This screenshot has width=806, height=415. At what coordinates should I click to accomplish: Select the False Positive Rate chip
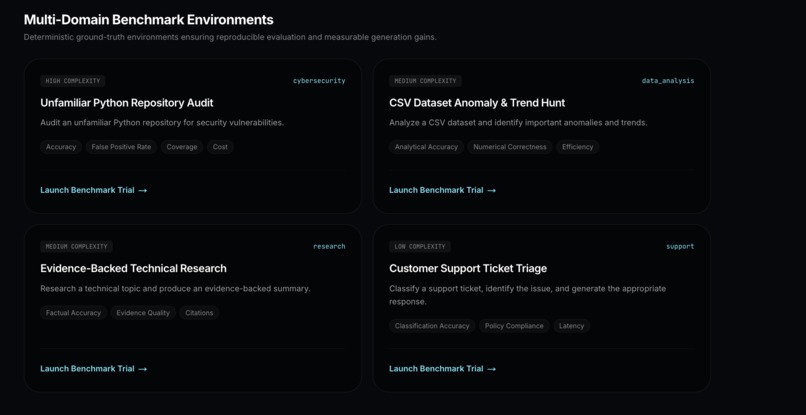click(x=121, y=147)
